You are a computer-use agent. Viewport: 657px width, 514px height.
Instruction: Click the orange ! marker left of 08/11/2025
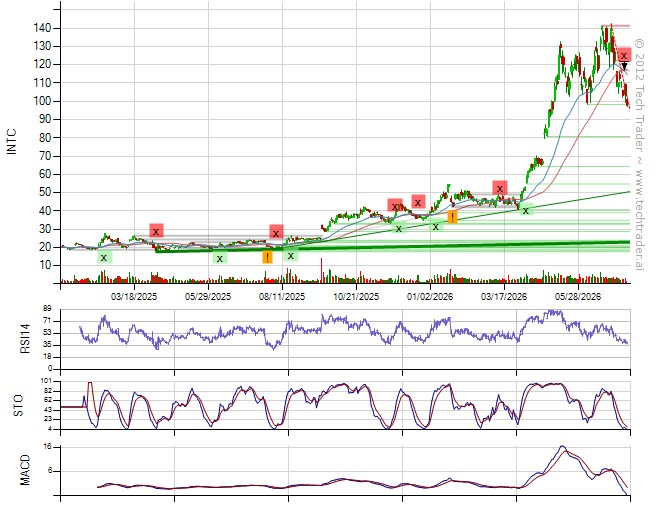(267, 257)
